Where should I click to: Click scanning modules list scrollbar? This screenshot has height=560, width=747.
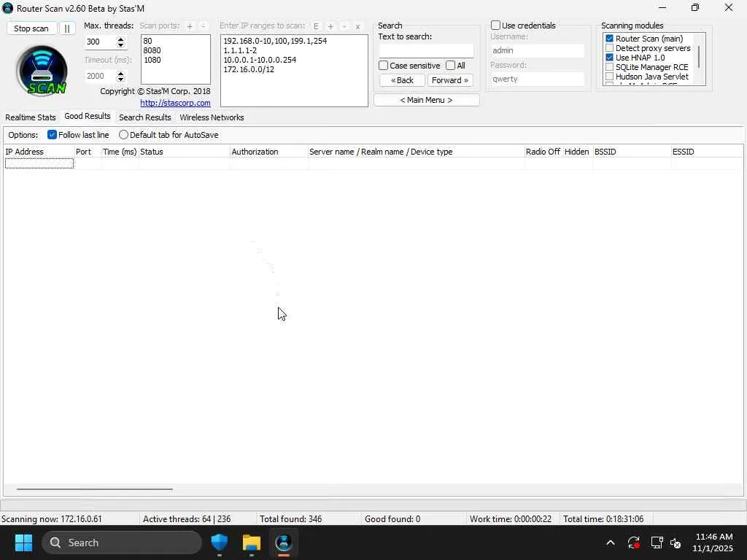pyautogui.click(x=698, y=57)
